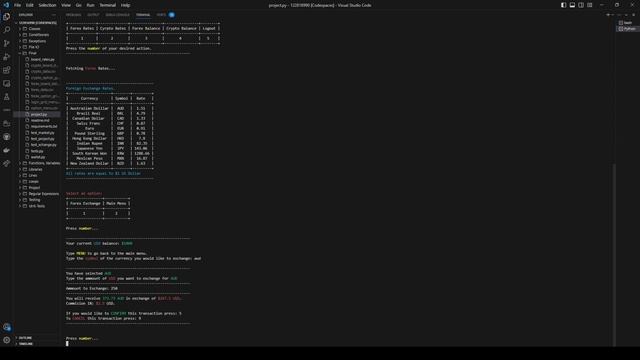Switch to the Problems panel tab

click(73, 15)
